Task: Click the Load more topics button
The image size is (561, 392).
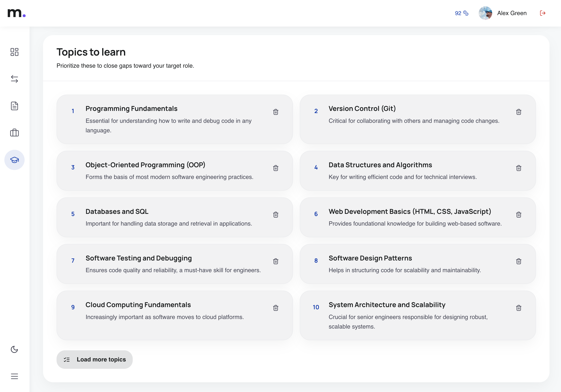Action: [x=94, y=359]
